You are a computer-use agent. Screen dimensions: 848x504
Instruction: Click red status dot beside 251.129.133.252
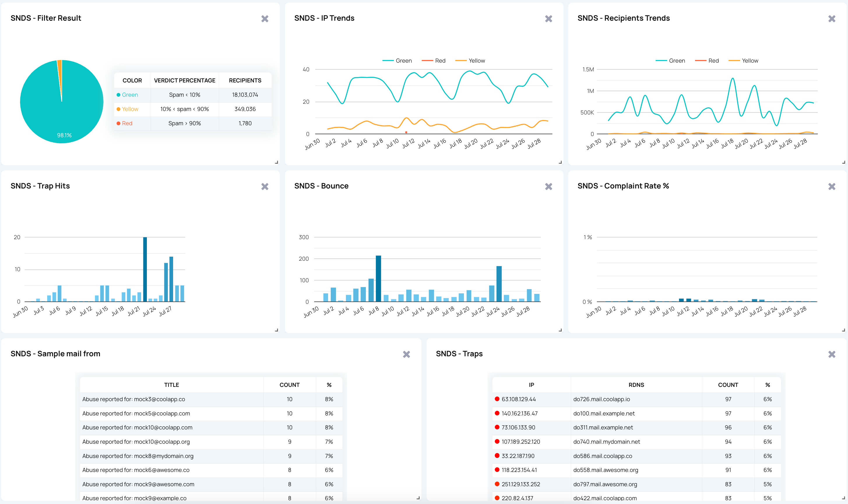click(x=497, y=484)
